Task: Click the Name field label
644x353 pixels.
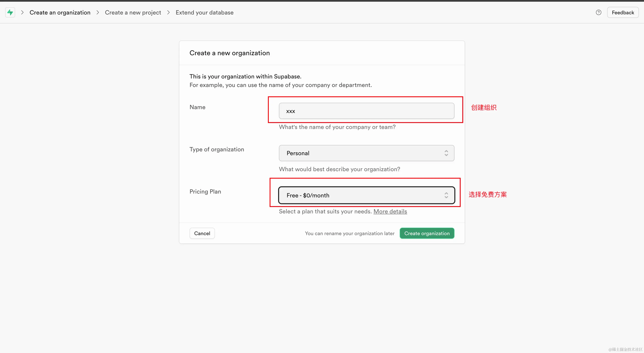Action: [197, 107]
